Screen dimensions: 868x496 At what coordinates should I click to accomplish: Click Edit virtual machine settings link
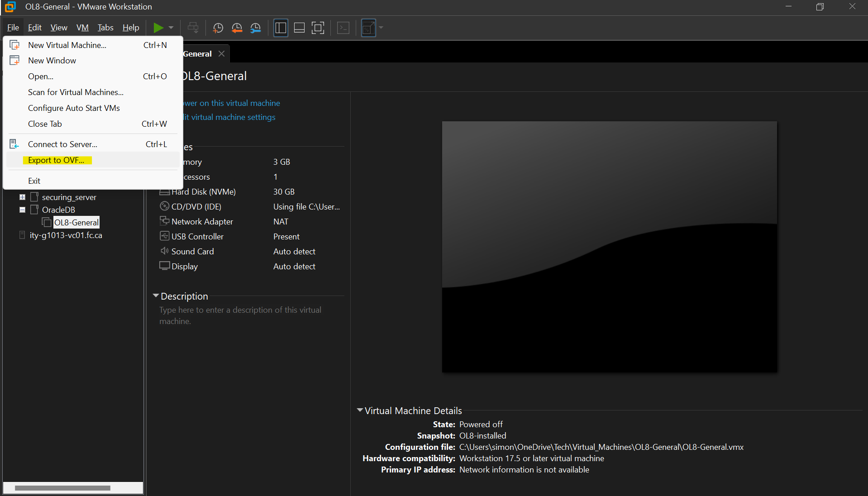pyautogui.click(x=229, y=117)
